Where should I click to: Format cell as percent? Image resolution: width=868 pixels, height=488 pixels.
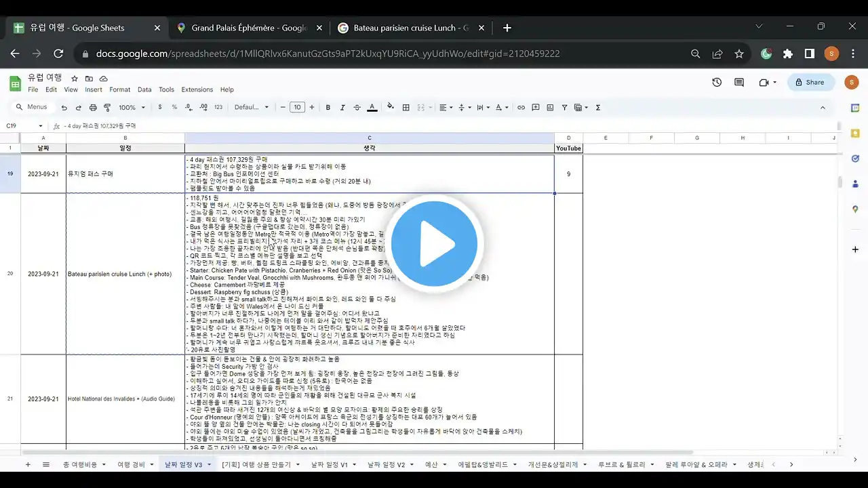tap(174, 107)
